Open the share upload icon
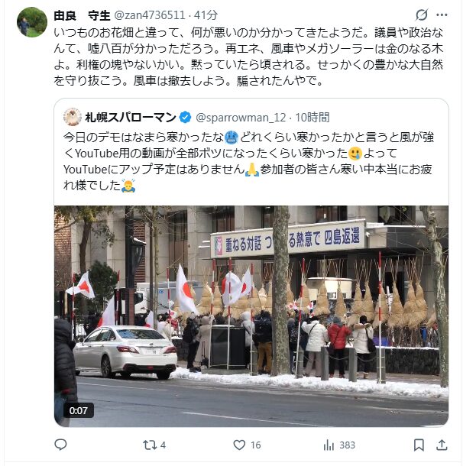Screen dimensions: 476x466 click(x=442, y=445)
